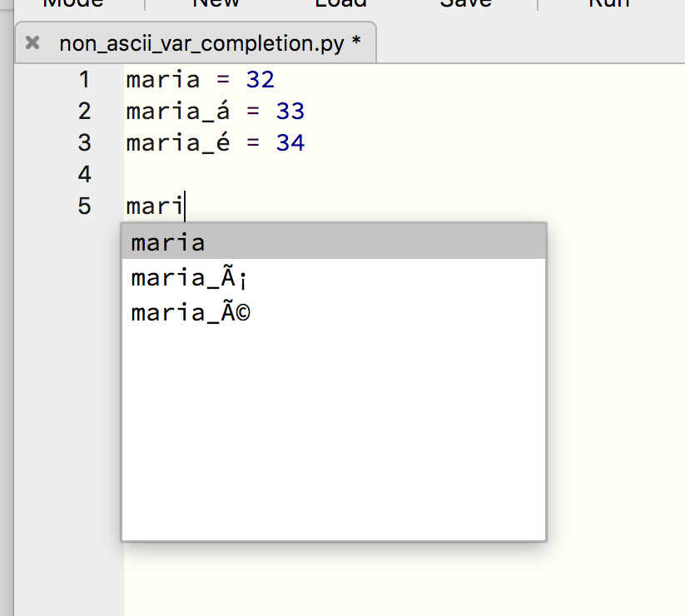Close the non_ascii_var_completion.py tab
The width and height of the screenshot is (685, 616).
click(32, 42)
